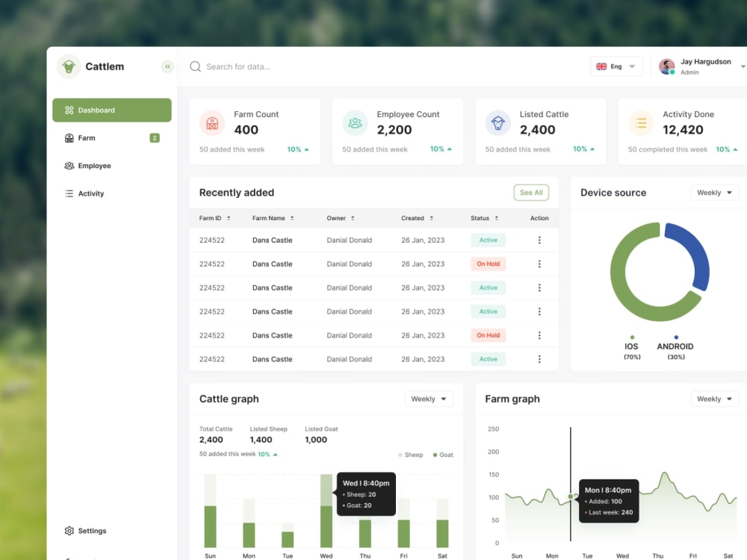The height and width of the screenshot is (560, 747).
Task: Open three-dot menu in third table row
Action: coord(539,287)
